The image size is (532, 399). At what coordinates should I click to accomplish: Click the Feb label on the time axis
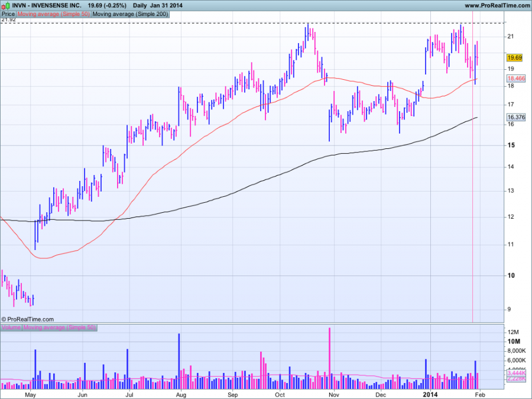(479, 395)
